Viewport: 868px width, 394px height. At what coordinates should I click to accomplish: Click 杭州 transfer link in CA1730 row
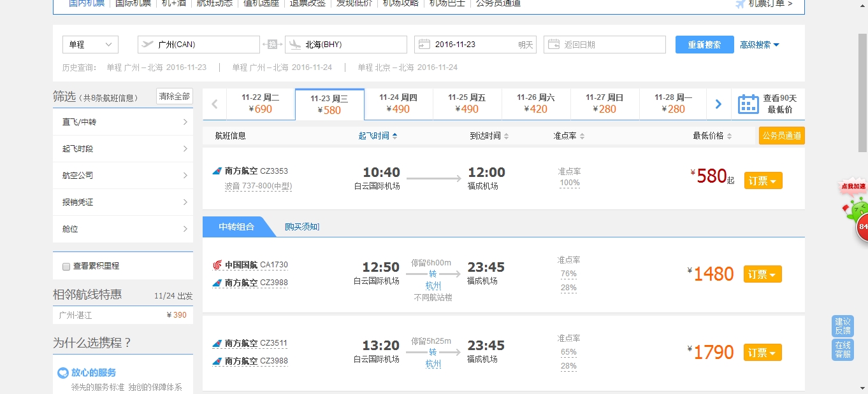[433, 286]
